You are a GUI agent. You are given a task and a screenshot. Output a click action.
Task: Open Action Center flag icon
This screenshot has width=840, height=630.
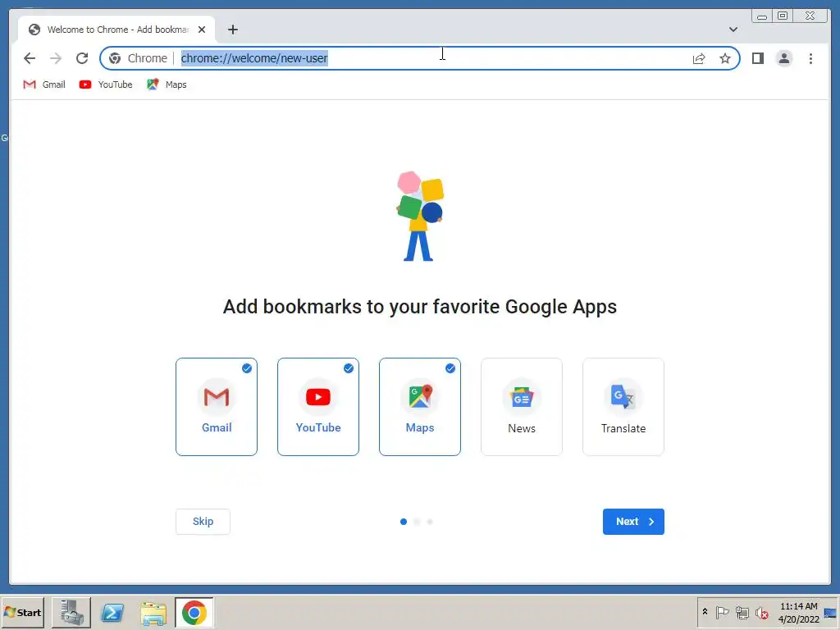click(722, 612)
